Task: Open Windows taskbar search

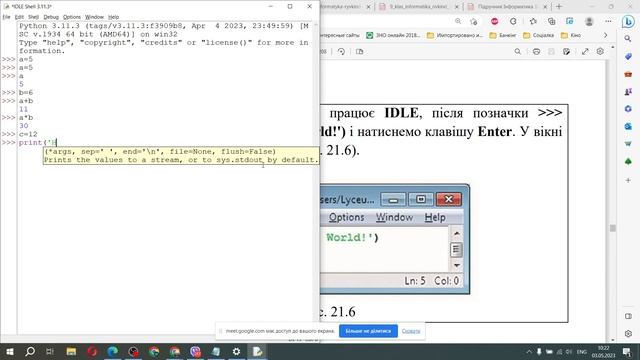Action: point(30,351)
